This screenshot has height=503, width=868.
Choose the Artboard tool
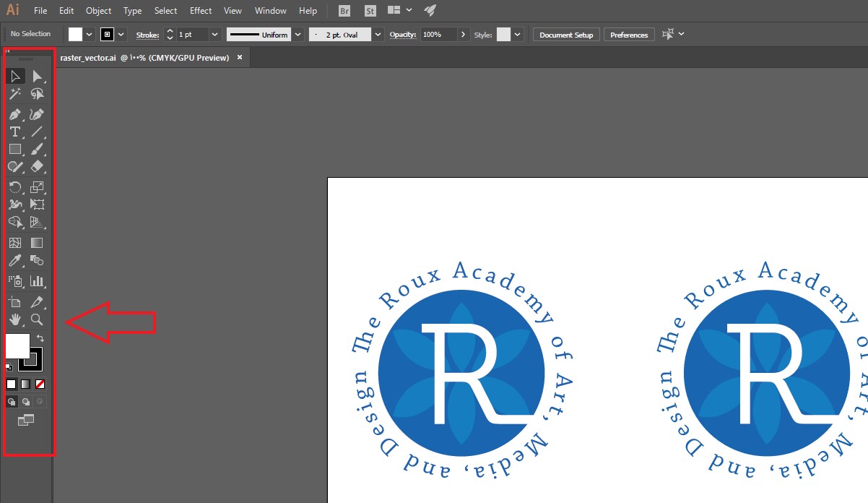(15, 301)
